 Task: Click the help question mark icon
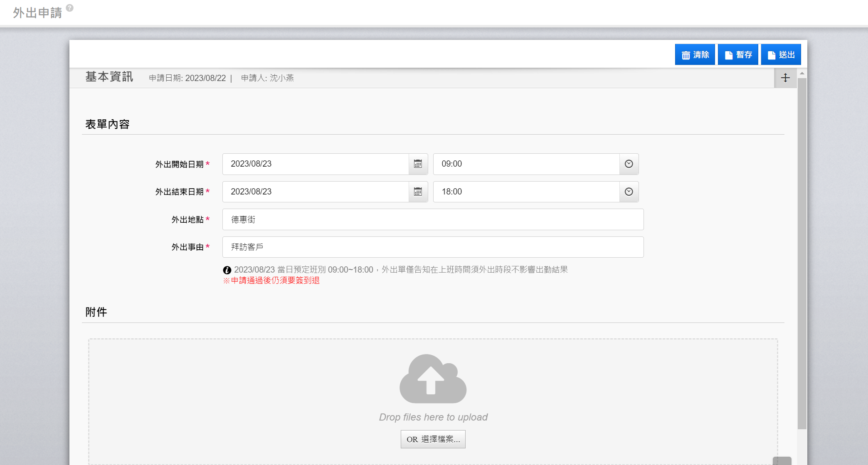coord(70,8)
